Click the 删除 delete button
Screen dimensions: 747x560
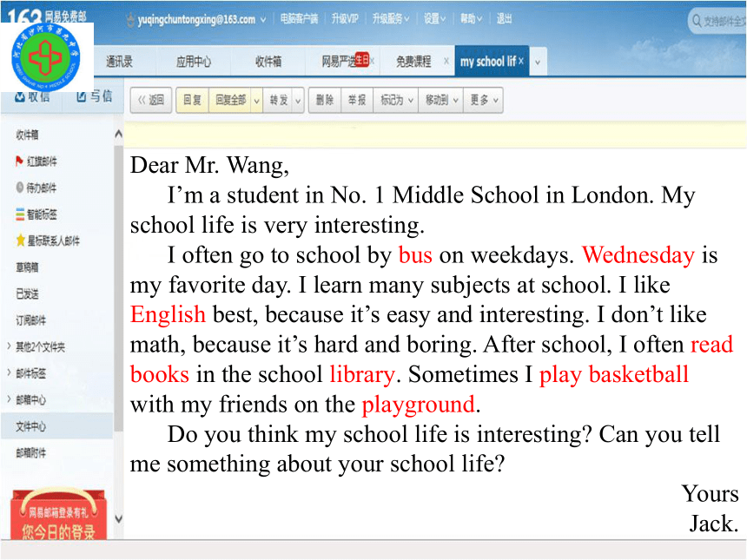pos(325,100)
